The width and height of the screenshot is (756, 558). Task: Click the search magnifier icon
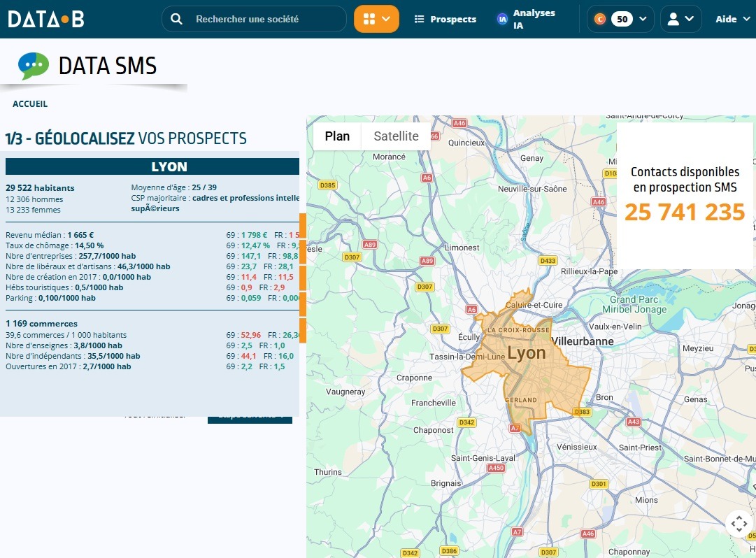pos(176,20)
